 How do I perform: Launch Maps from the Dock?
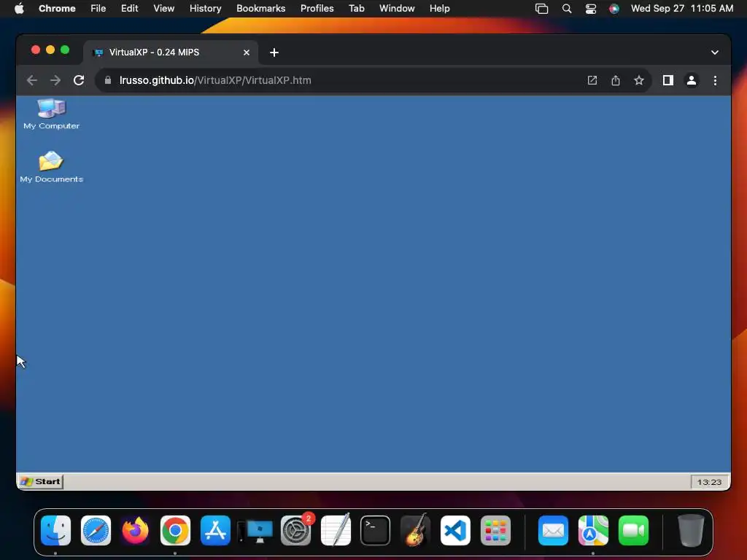point(593,531)
